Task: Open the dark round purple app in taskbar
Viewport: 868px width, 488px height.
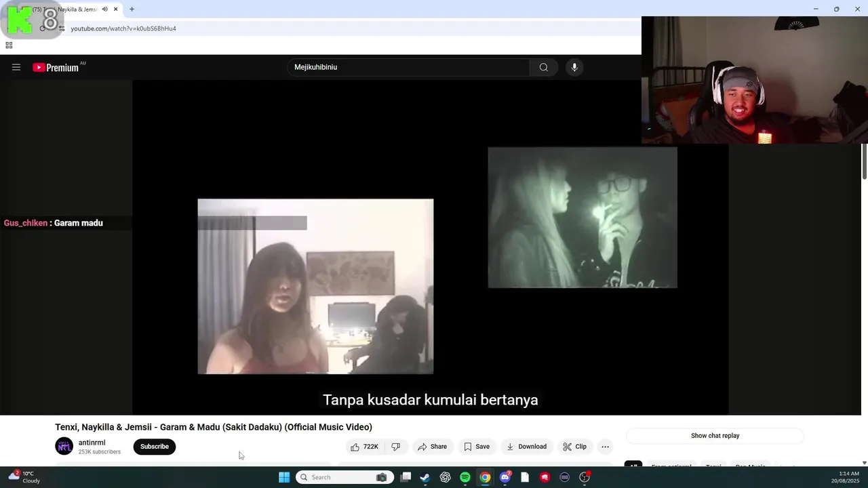Action: point(564,477)
